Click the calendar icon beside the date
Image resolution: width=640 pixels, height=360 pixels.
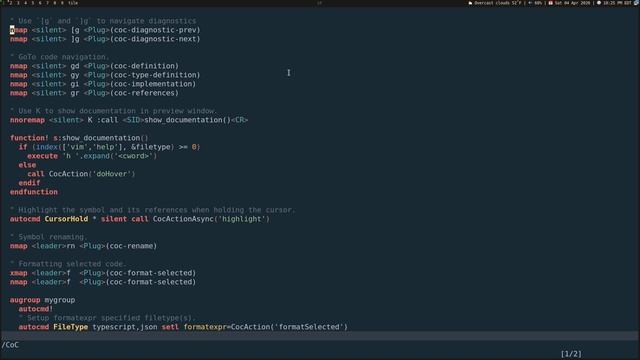[x=551, y=3]
